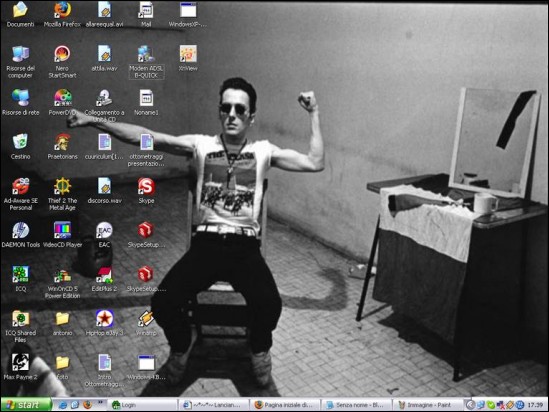Activate the Pagina iniziale Firefox taskbar item
This screenshot has width=549, height=412.
coord(285,405)
